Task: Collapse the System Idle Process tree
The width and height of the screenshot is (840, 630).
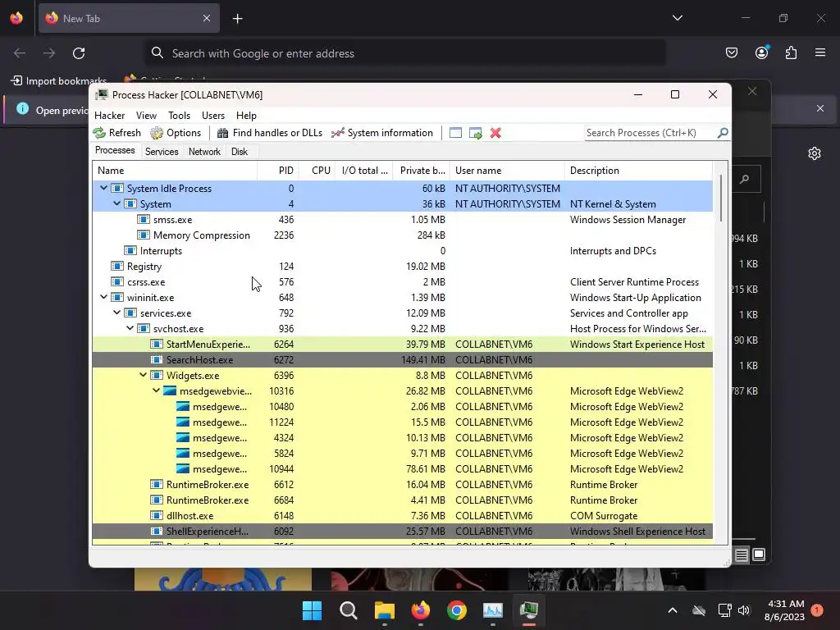Action: tap(104, 188)
